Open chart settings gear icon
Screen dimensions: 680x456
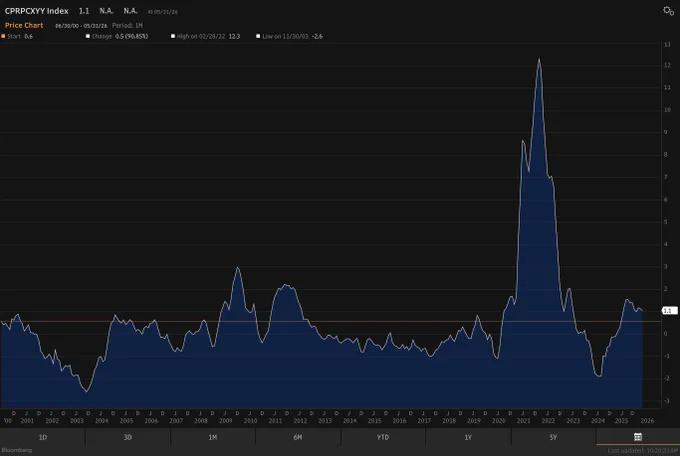click(x=668, y=11)
